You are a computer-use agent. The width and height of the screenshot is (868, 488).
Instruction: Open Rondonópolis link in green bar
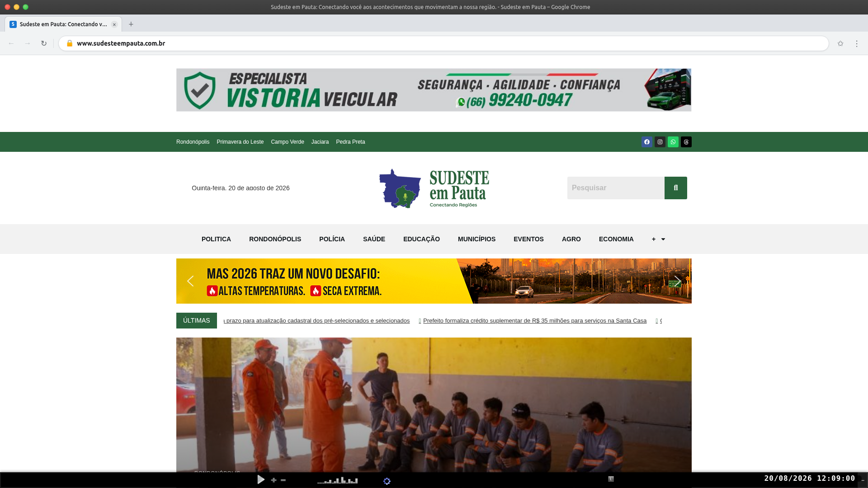[x=193, y=142]
